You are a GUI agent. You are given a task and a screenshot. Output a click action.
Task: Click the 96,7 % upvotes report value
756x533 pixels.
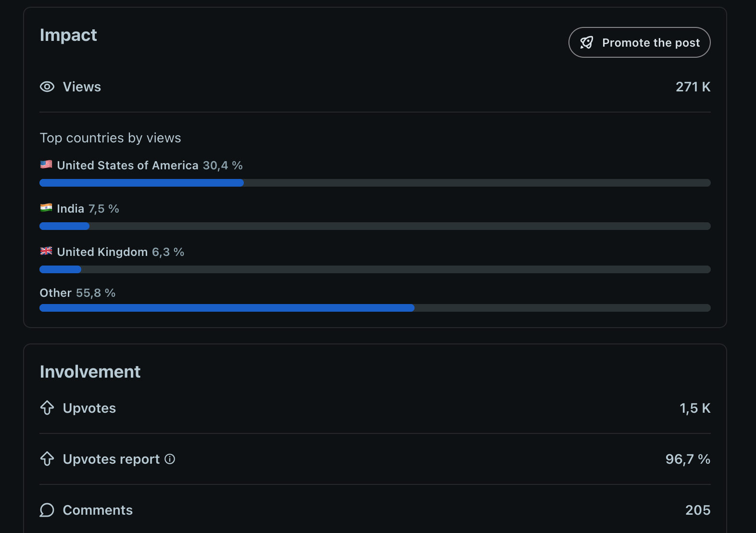[x=688, y=459]
